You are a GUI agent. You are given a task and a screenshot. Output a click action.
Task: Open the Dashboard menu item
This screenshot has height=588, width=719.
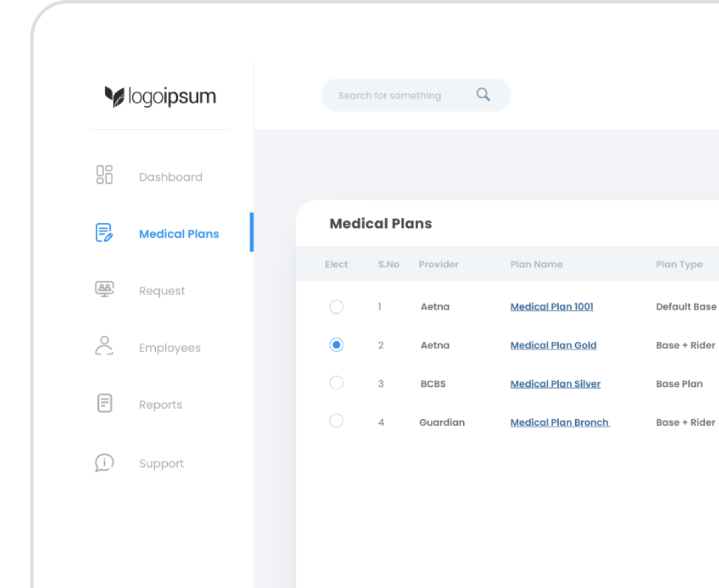click(170, 177)
